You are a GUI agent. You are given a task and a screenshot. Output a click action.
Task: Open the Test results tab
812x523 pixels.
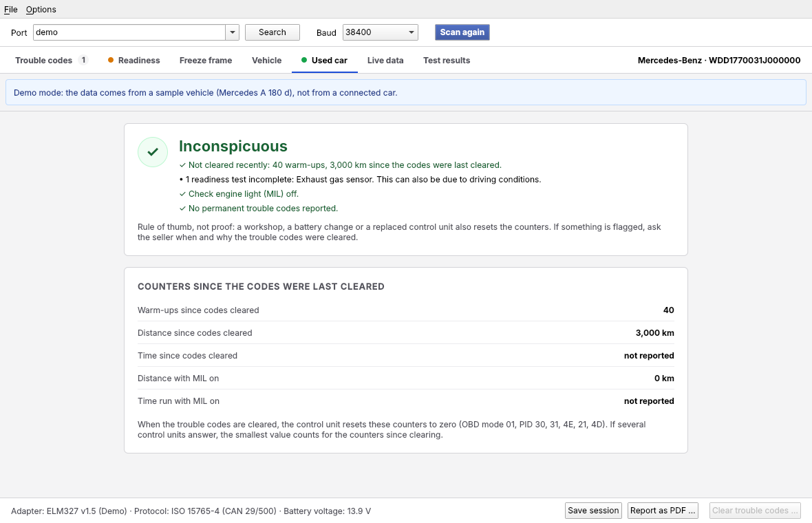click(447, 60)
